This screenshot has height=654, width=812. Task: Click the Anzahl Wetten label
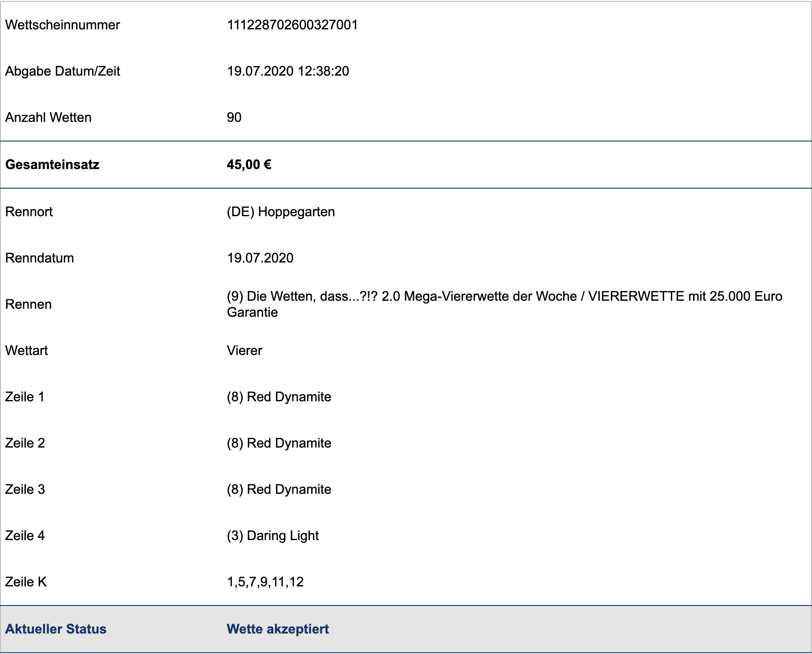point(49,117)
